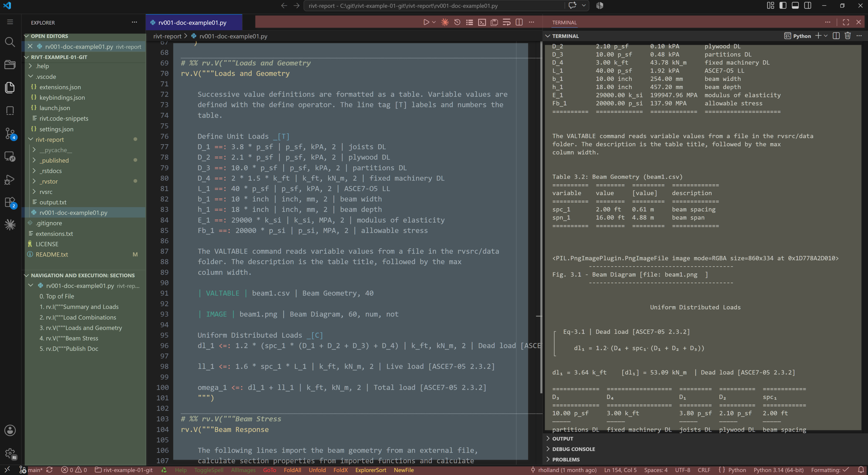Image resolution: width=868 pixels, height=475 pixels.
Task: Click main* git branch indicator
Action: (31, 470)
